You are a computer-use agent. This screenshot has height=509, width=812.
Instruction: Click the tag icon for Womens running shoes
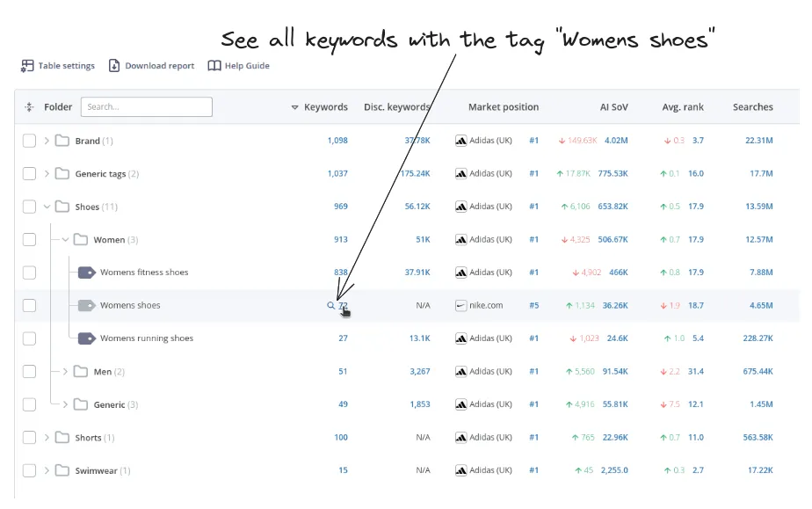86,338
